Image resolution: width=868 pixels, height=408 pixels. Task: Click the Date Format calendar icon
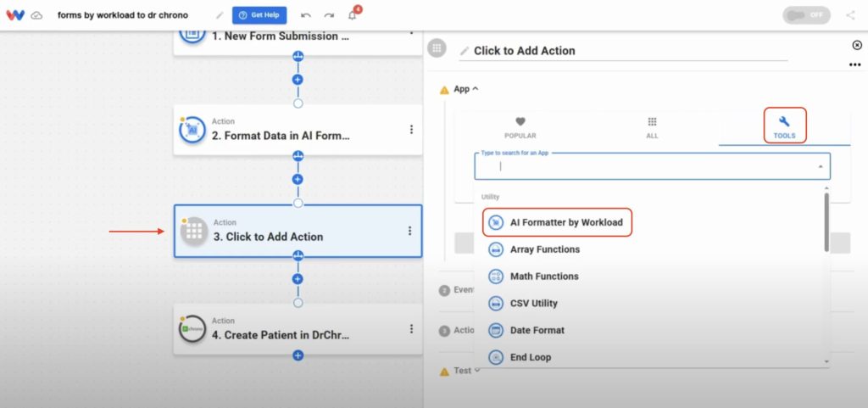tap(495, 331)
